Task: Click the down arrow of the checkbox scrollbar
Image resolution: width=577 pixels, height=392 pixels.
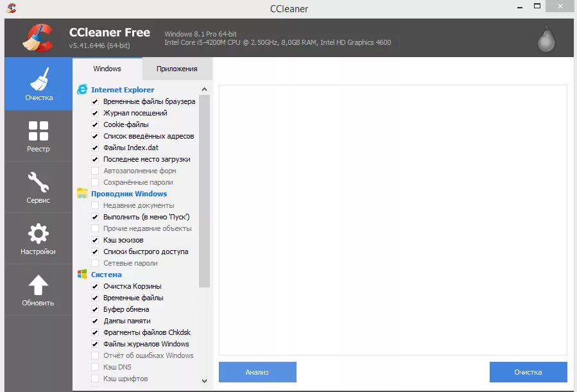Action: (x=204, y=380)
